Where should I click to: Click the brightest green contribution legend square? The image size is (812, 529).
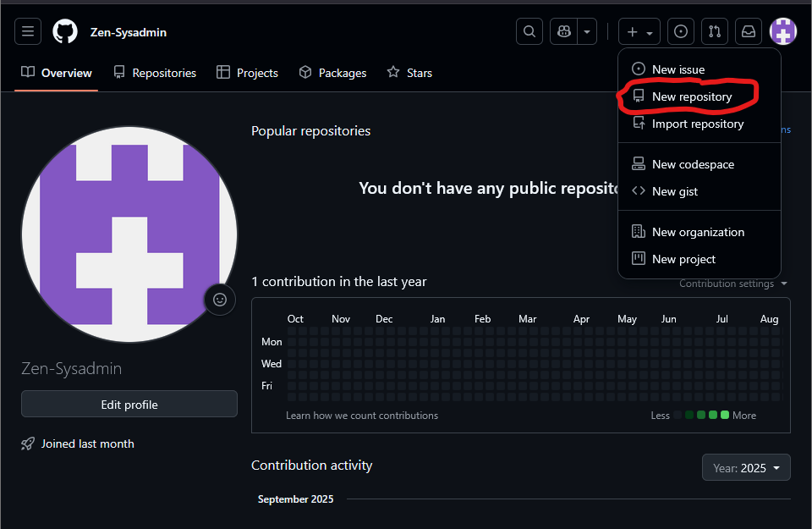[x=725, y=415]
